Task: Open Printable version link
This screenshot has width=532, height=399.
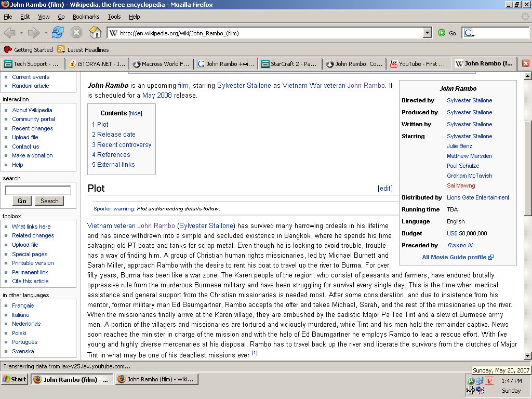Action: (x=33, y=263)
